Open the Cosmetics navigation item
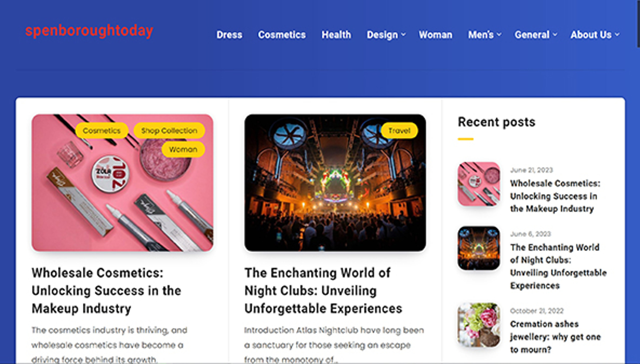Screen dimensions: 640x364 point(282,35)
